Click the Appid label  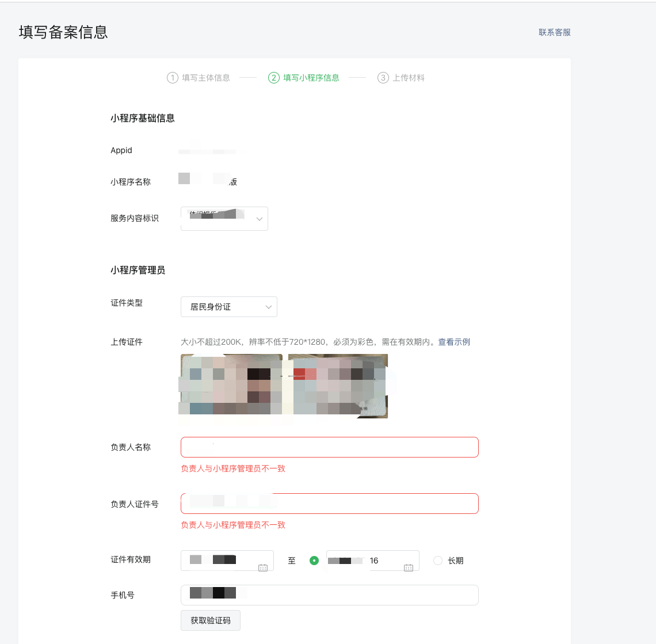pyautogui.click(x=121, y=150)
